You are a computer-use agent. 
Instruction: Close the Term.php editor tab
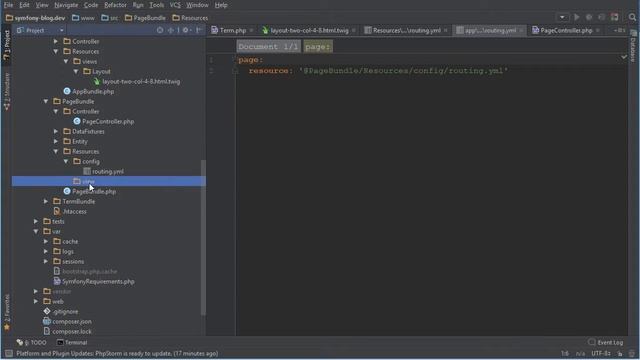(251, 31)
